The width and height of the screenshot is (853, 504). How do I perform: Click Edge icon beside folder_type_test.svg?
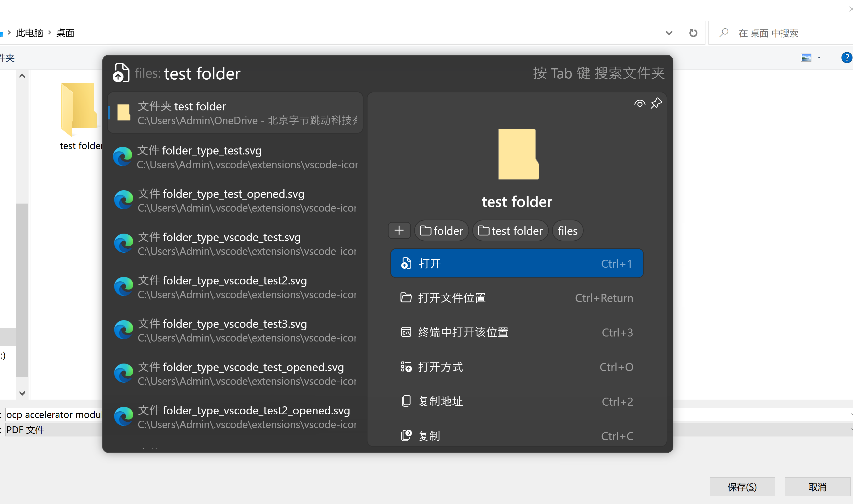pyautogui.click(x=123, y=156)
